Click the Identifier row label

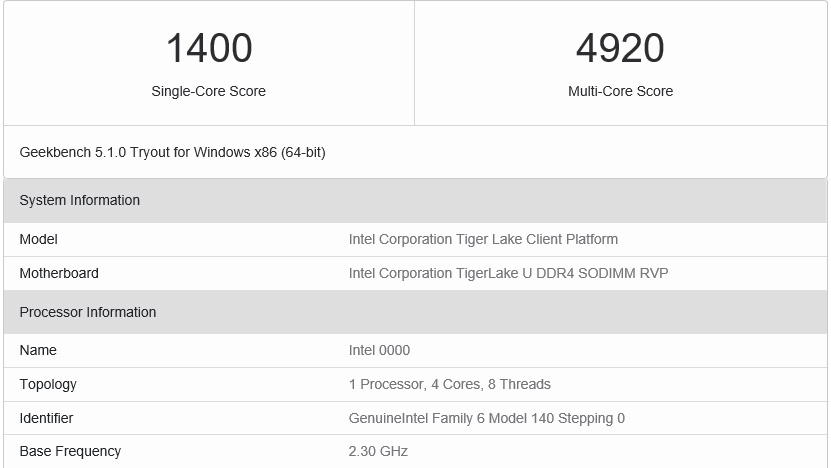46,418
